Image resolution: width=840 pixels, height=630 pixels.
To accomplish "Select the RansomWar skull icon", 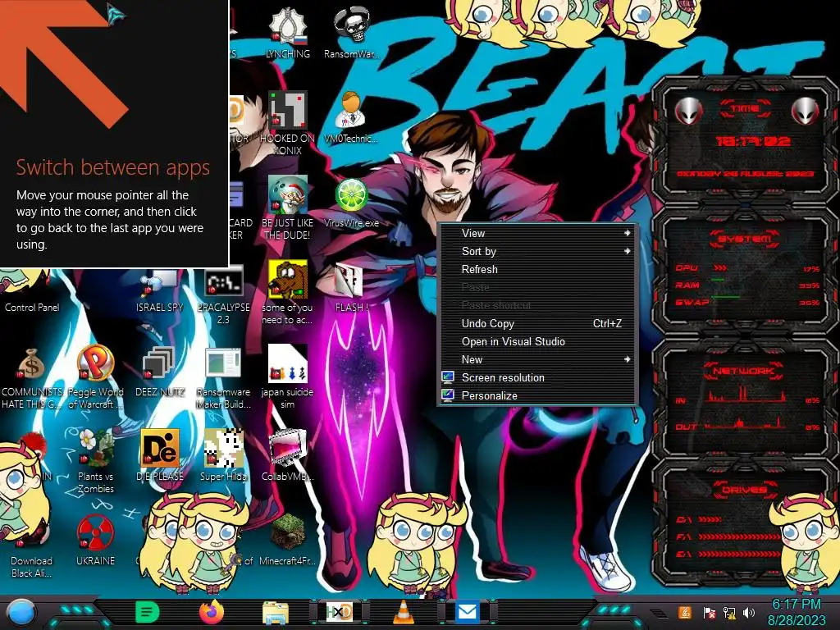I will (x=351, y=32).
